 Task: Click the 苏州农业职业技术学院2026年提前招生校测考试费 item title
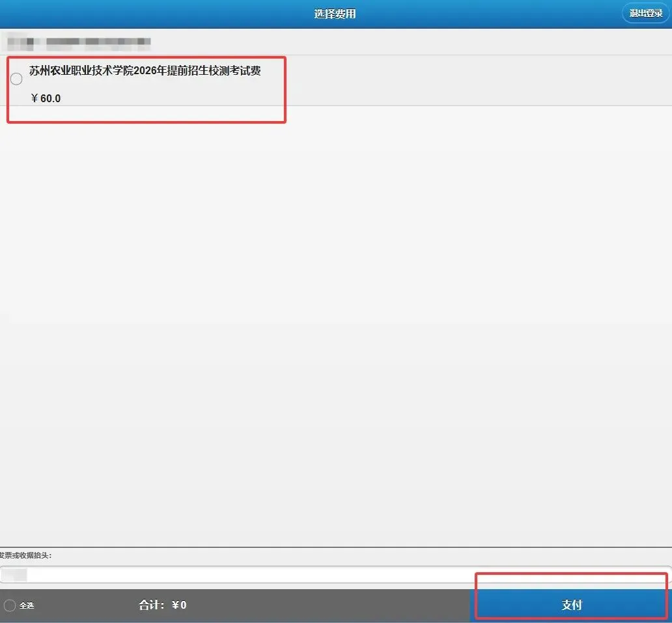[145, 71]
